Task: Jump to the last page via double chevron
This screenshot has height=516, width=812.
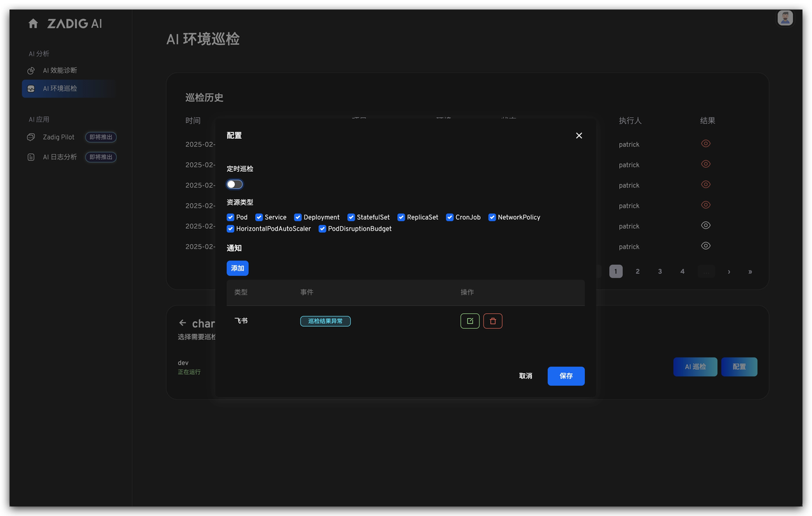Action: 750,271
